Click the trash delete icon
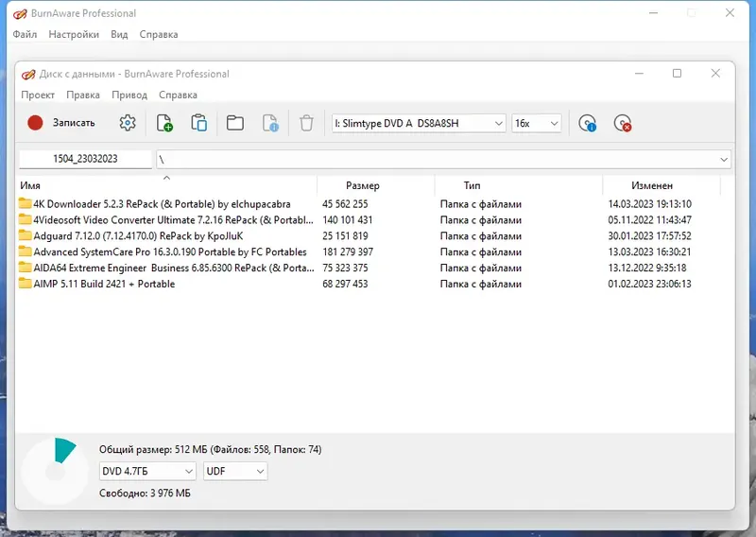This screenshot has height=537, width=756. tap(306, 123)
